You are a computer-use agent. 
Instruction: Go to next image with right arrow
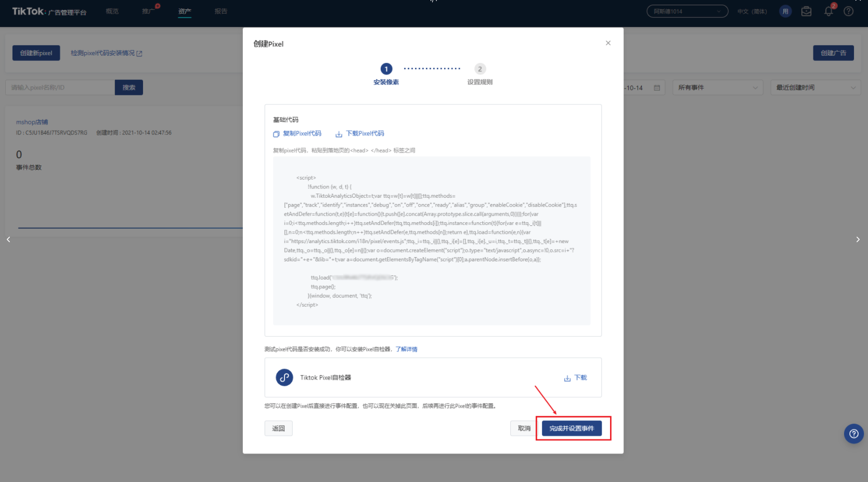[x=858, y=239]
